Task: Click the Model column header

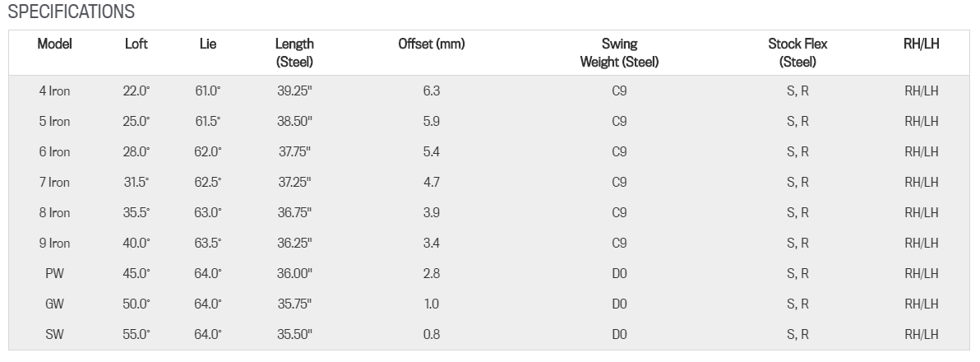Action: click(x=54, y=44)
